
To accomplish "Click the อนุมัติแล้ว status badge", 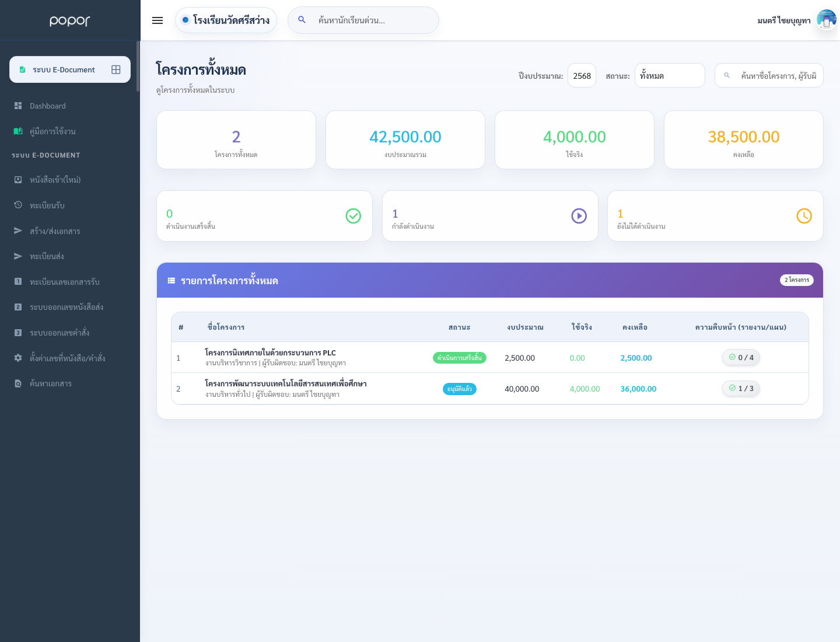I will pos(460,389).
